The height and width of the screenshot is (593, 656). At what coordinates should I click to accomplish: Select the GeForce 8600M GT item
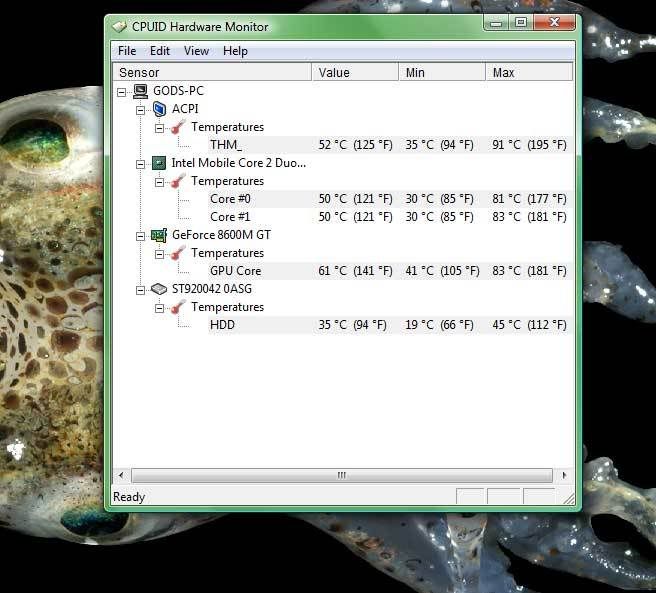pos(221,235)
